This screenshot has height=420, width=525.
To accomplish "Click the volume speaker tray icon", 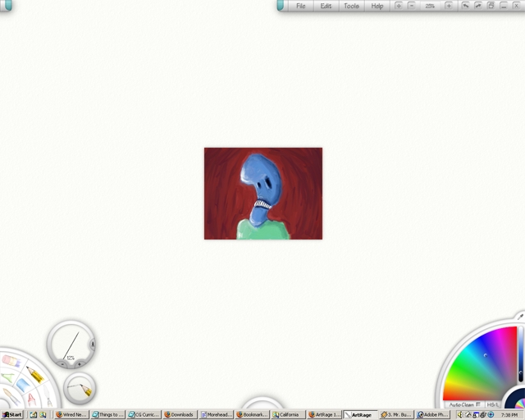I will coord(460,414).
